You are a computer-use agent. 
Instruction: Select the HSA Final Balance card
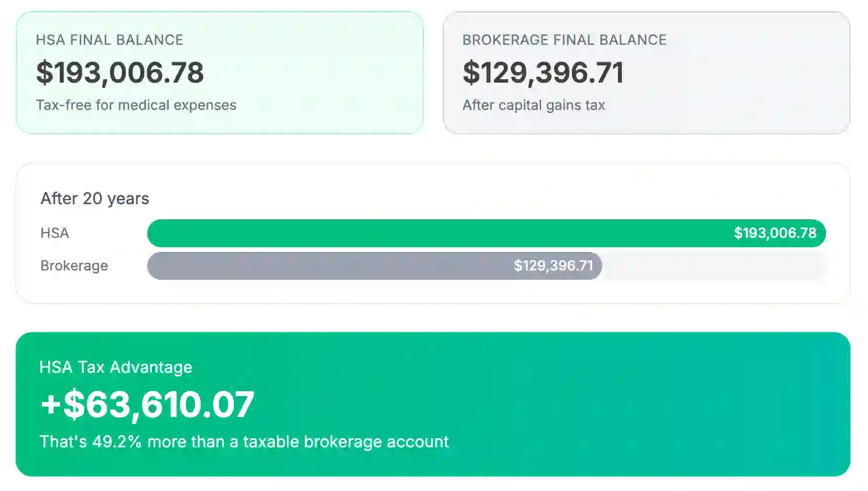pyautogui.click(x=219, y=73)
